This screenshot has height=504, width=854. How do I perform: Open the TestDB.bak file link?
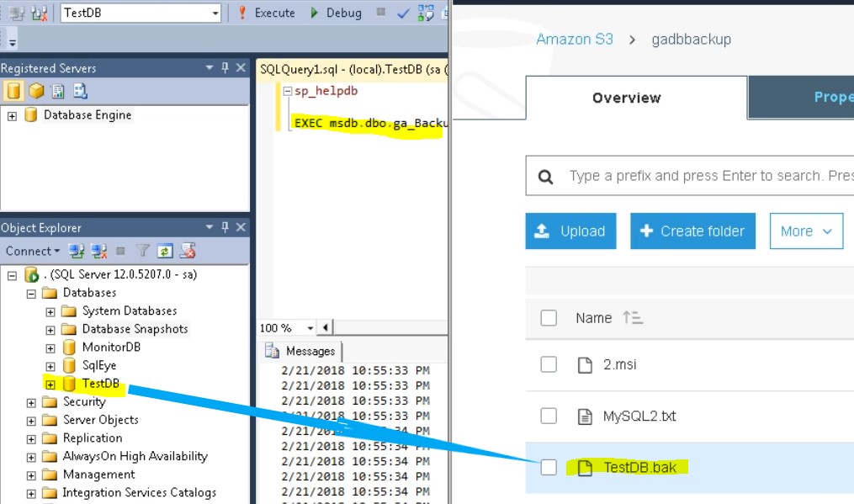point(639,468)
